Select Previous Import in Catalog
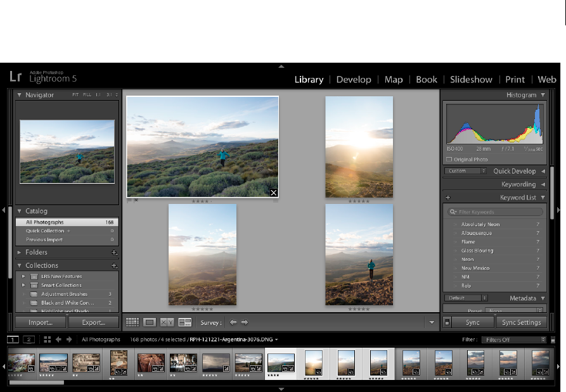Image resolution: width=566 pixels, height=392 pixels. point(67,239)
